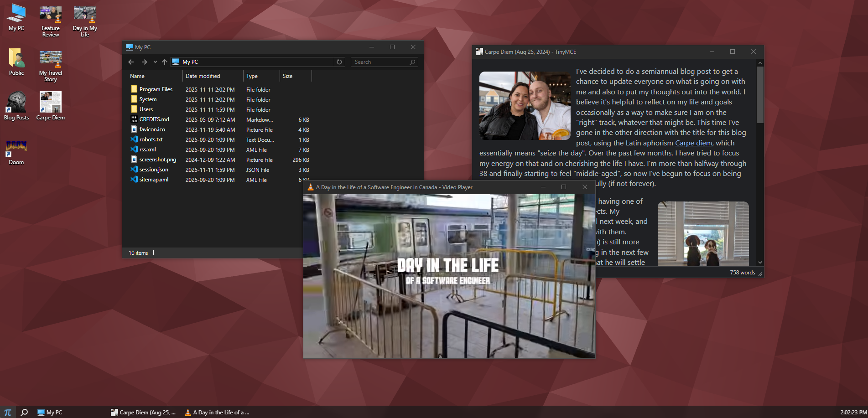The height and width of the screenshot is (418, 868).
Task: Open the taskbar search magnifier
Action: tap(24, 412)
